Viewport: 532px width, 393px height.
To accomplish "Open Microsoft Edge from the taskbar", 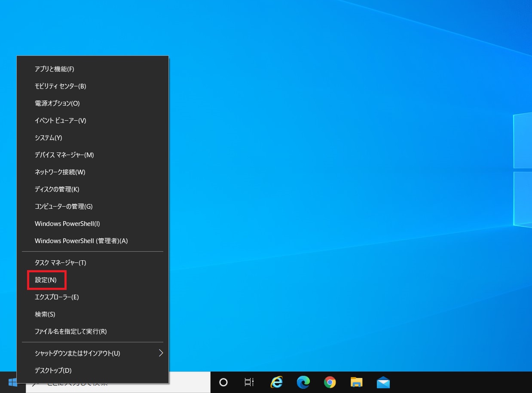I will click(303, 382).
